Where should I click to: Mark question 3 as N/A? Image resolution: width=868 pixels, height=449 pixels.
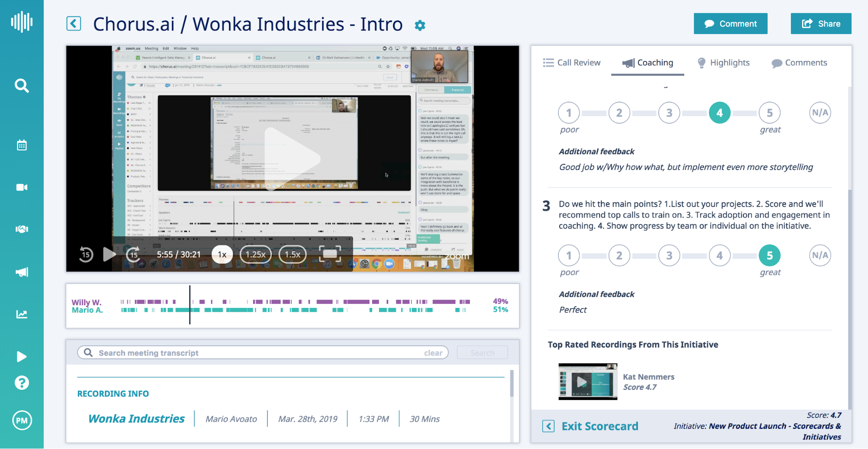tap(820, 255)
